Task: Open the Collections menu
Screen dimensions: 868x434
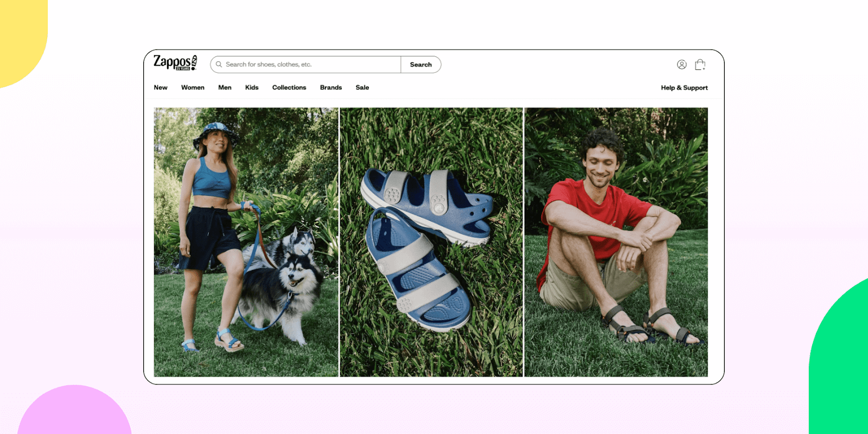Action: coord(289,87)
